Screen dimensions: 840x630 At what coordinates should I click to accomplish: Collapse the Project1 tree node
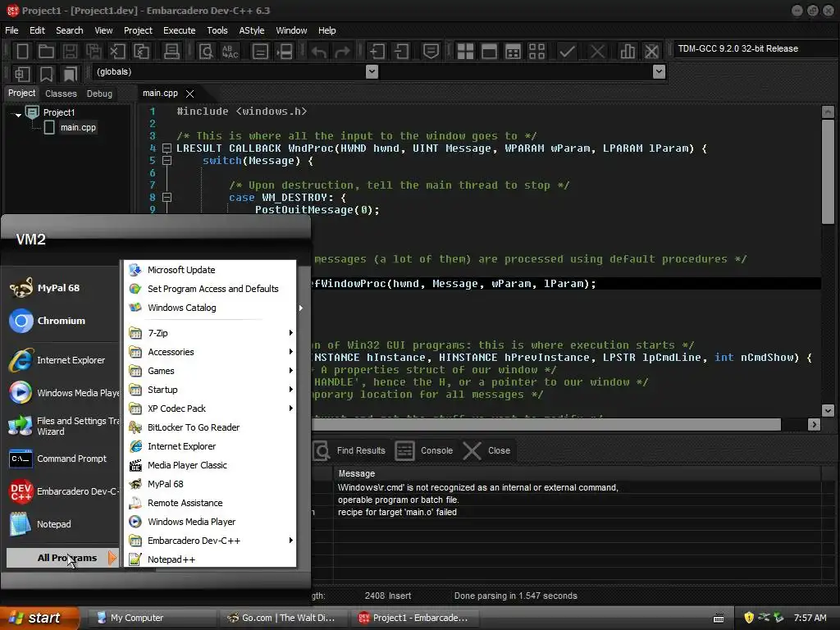click(x=18, y=114)
